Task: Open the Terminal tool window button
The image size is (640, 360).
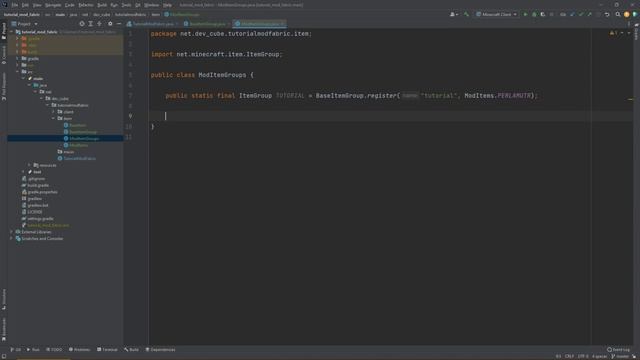Action: [107, 350]
